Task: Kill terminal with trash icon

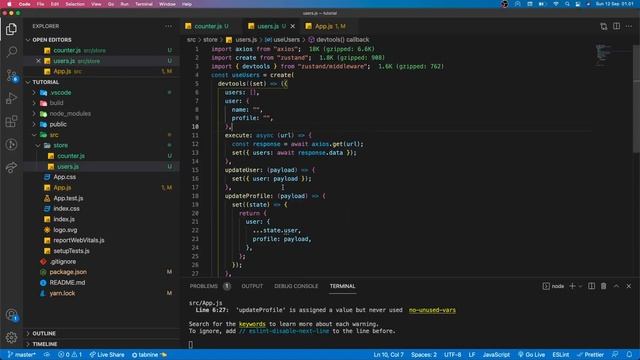Action: 603,286
